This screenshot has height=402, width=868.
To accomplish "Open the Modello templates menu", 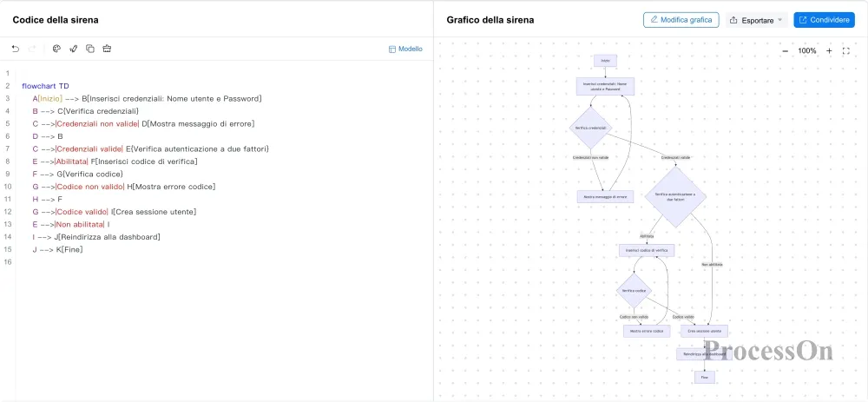I will pos(405,49).
